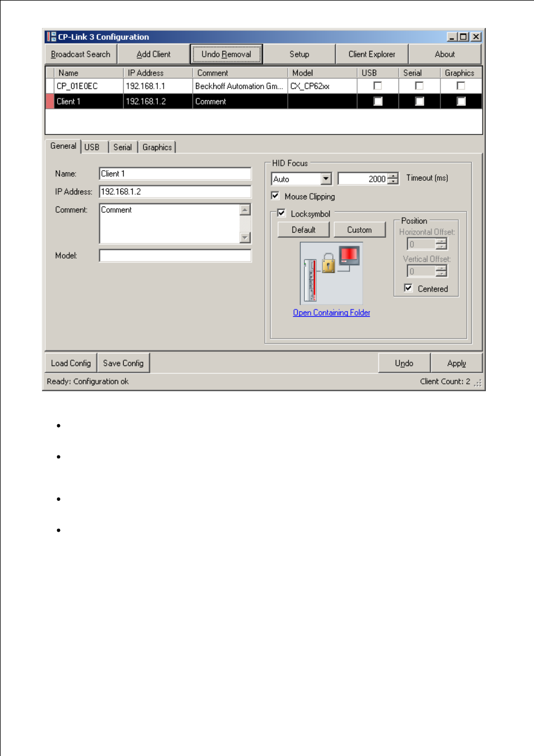534x756 pixels.
Task: Click the locksymbol preview image
Action: point(331,273)
